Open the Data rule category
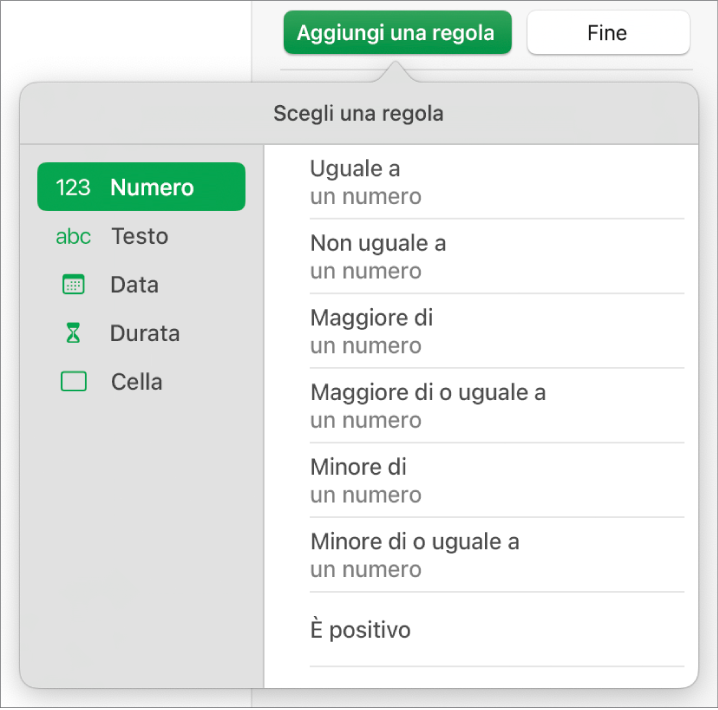718x710 pixels. 134,285
